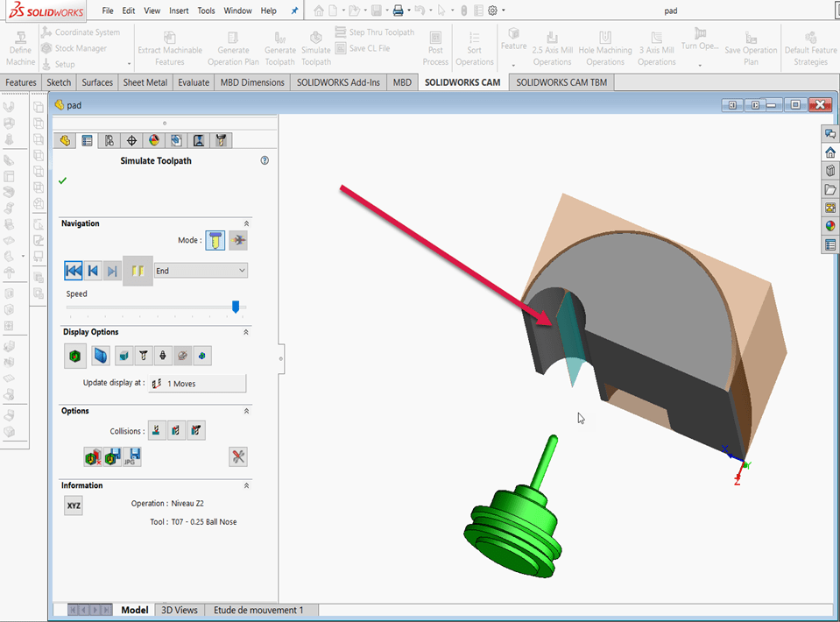840x622 pixels.
Task: Open the DimXpertManager crosshair tab
Action: coord(131,140)
